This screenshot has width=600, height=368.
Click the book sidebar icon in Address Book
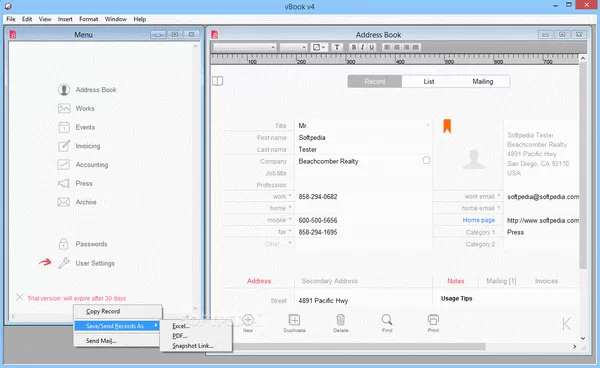217,81
